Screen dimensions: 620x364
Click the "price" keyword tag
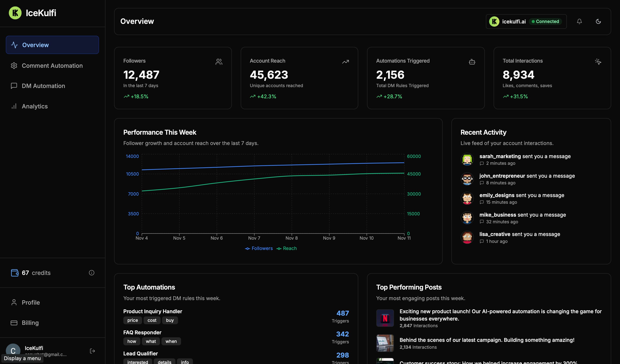coord(132,320)
